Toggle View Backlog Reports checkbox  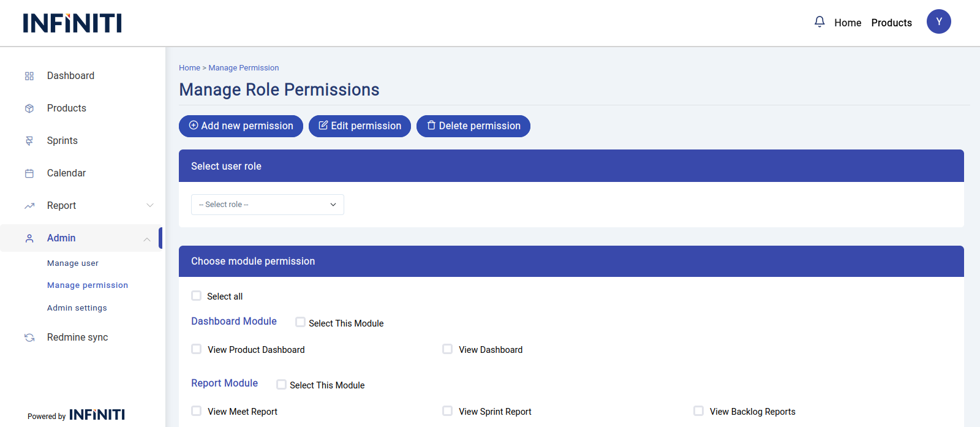699,411
